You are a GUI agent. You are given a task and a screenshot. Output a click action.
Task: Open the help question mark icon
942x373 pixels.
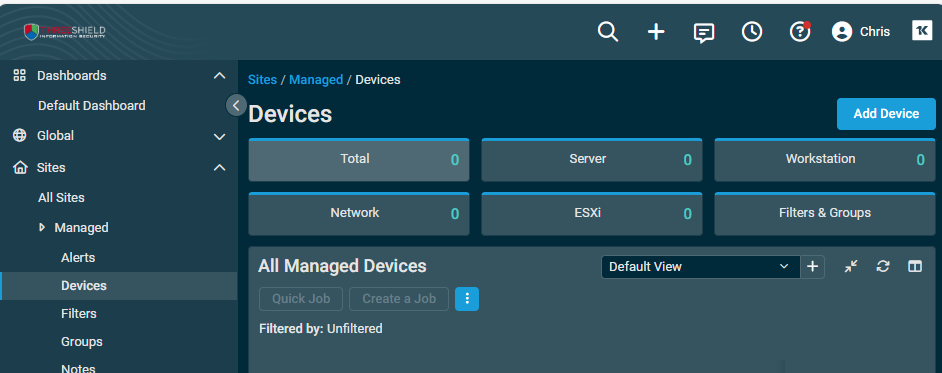click(800, 31)
